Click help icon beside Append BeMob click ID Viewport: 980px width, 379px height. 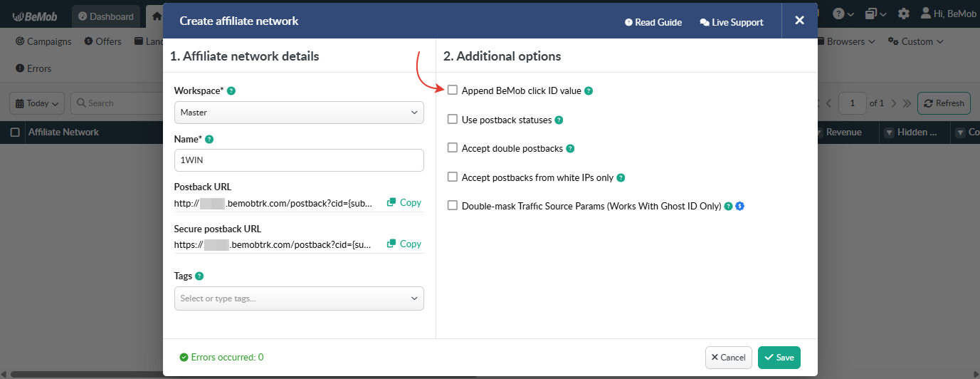coord(589,91)
